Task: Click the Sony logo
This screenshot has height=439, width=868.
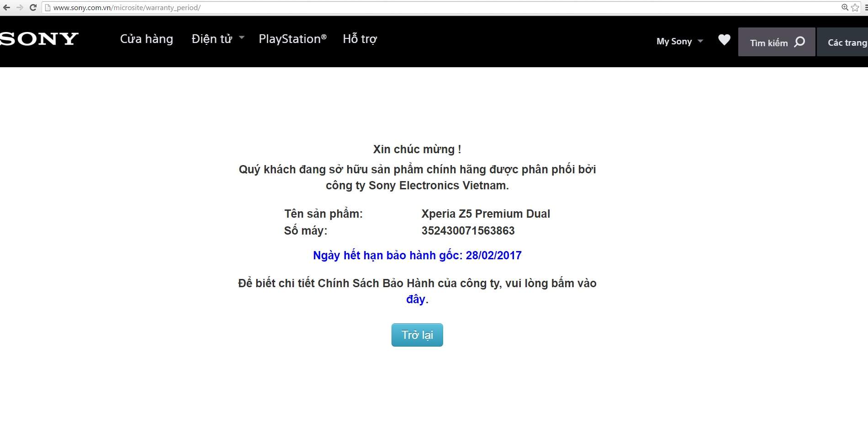Action: tap(39, 39)
